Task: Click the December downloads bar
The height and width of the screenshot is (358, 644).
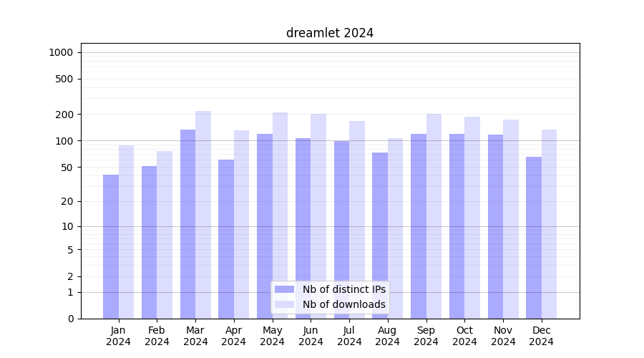Action: (549, 224)
